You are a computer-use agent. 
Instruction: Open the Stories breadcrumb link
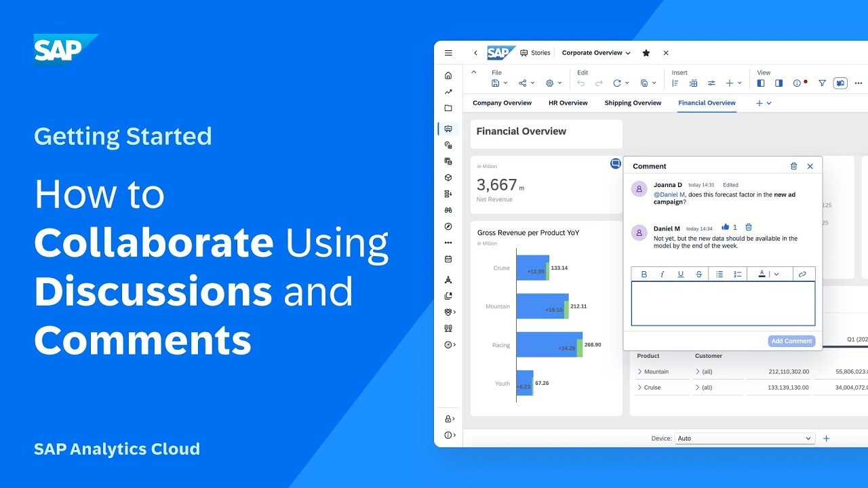coord(536,53)
